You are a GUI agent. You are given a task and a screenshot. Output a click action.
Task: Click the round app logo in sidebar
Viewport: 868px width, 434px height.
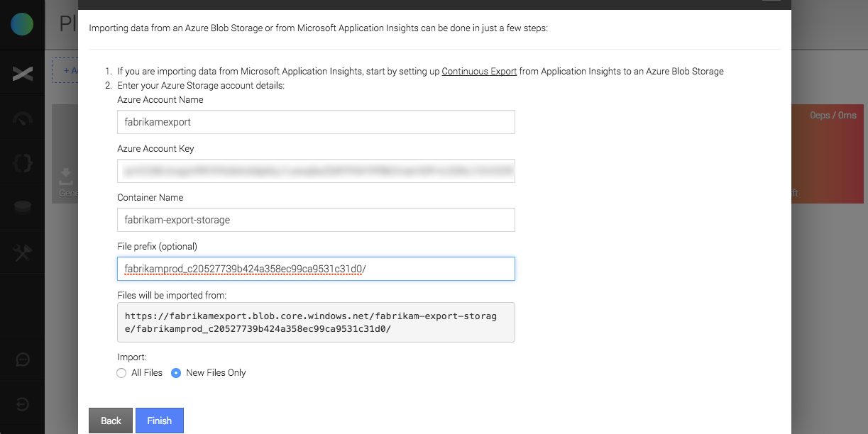click(x=22, y=24)
